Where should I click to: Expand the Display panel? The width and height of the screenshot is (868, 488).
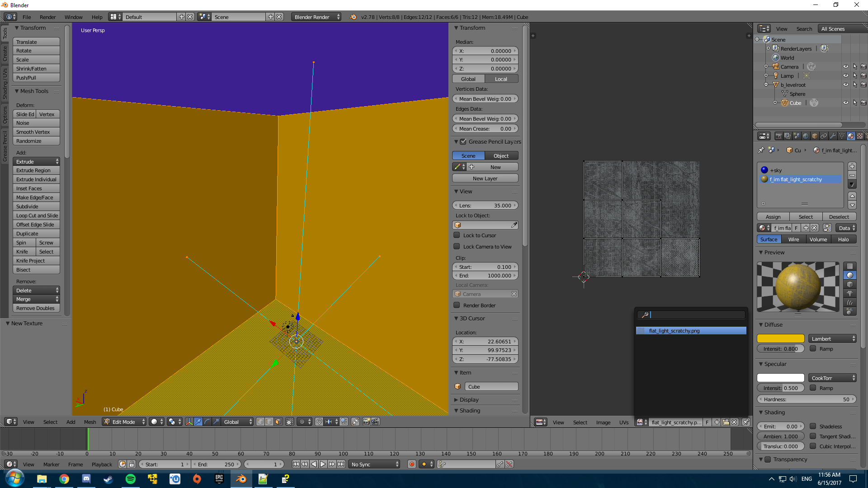[x=469, y=399]
